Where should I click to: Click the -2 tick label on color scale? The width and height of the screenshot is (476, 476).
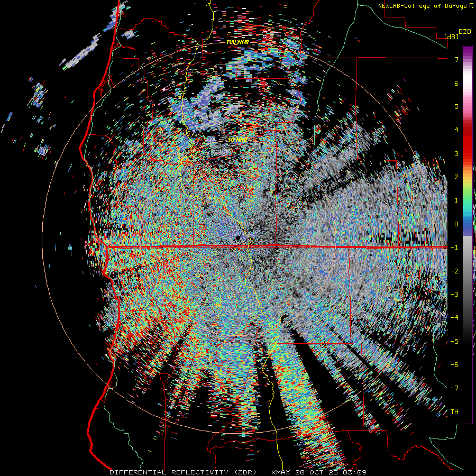(454, 271)
